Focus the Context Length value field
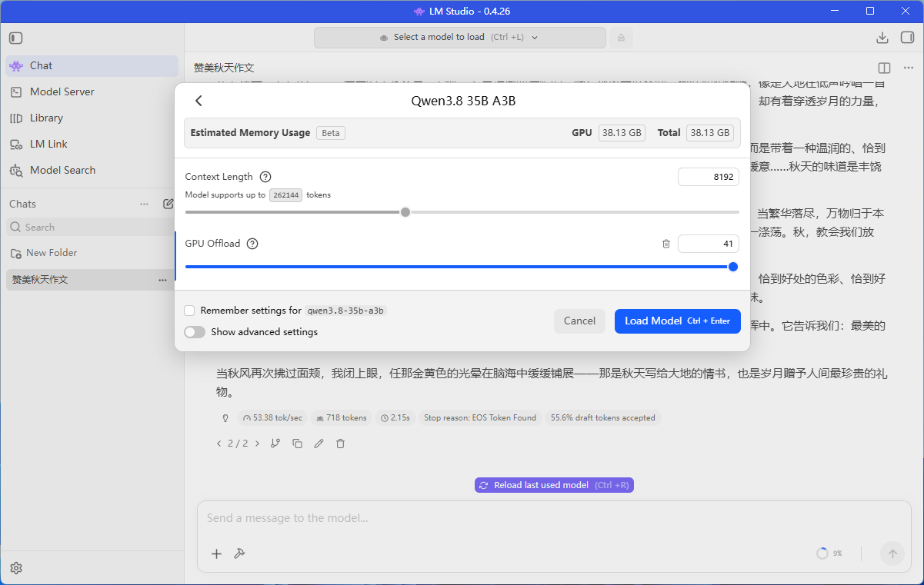924x585 pixels. pos(709,178)
